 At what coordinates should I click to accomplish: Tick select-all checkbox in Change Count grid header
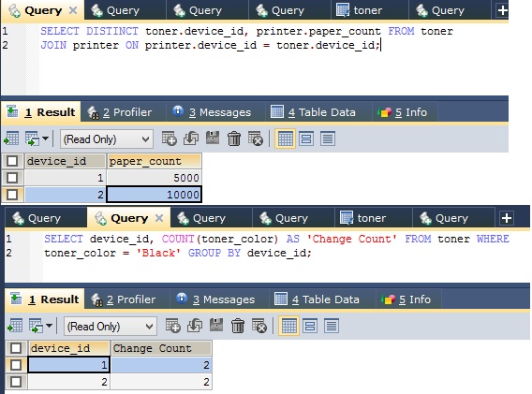[x=16, y=348]
